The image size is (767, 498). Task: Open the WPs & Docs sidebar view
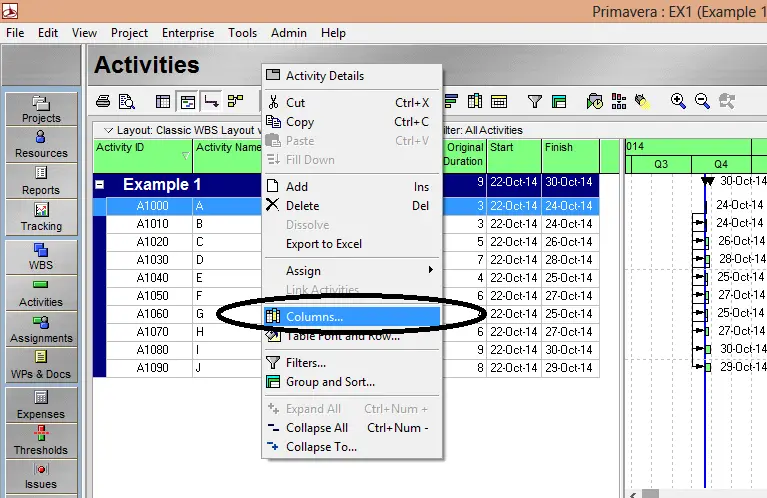(41, 365)
